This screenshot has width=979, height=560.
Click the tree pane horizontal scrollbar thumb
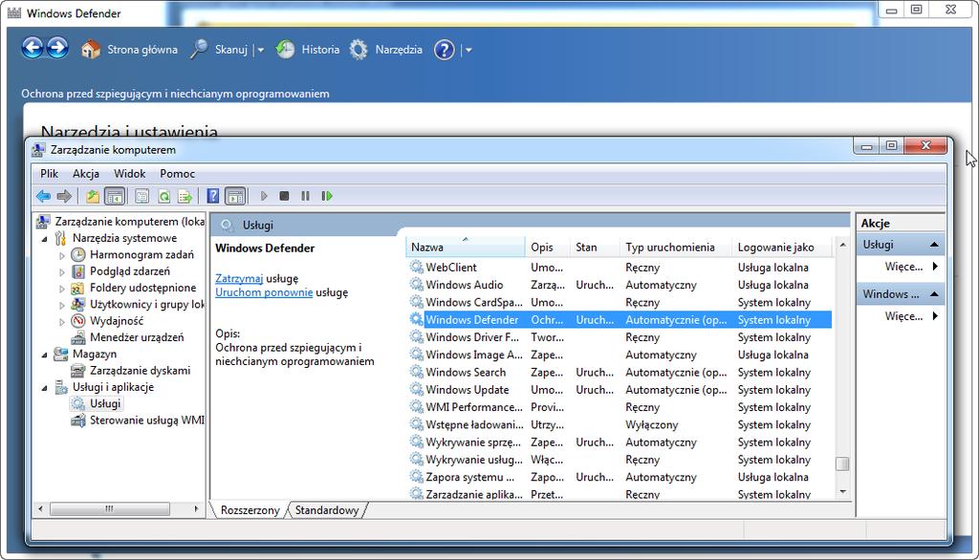(110, 508)
